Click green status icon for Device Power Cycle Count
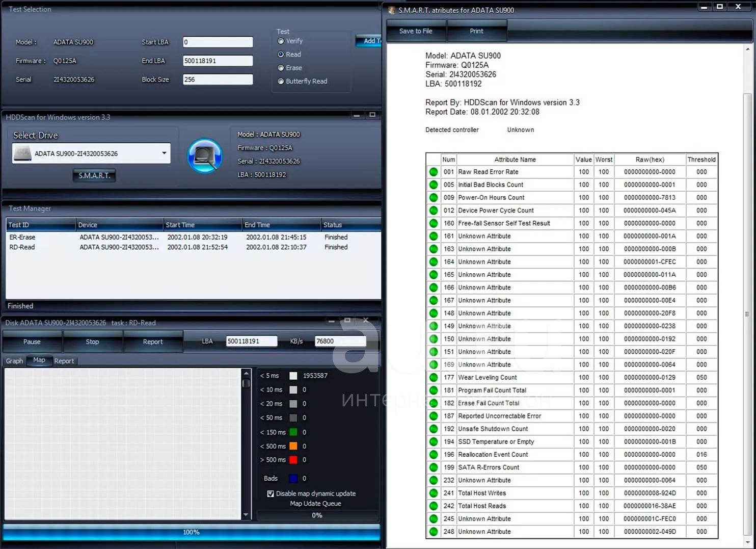Image resolution: width=756 pixels, height=549 pixels. [x=434, y=210]
